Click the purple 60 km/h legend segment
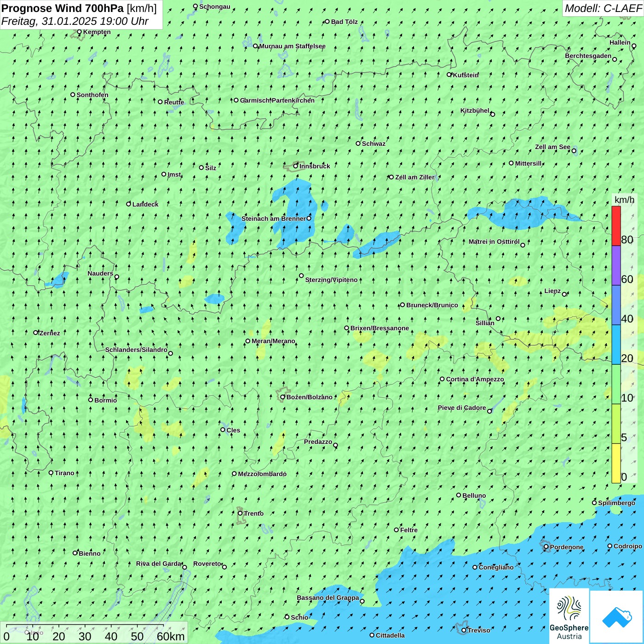This screenshot has width=644, height=644. [616, 265]
